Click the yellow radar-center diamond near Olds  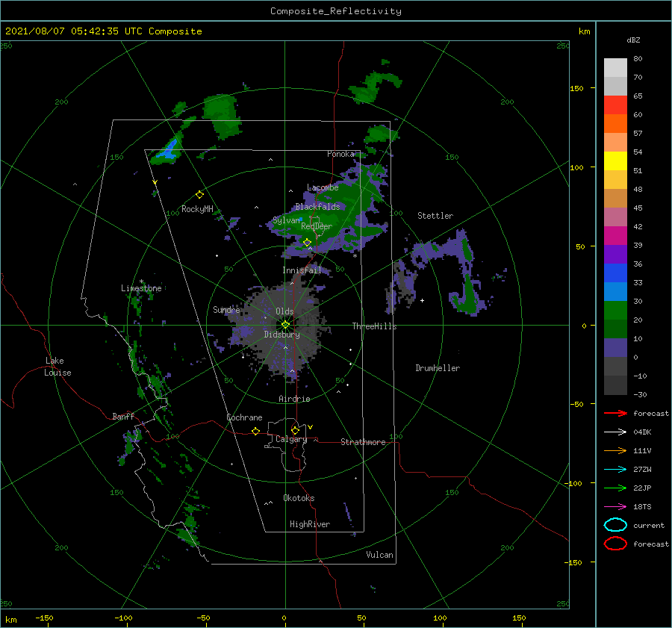pyautogui.click(x=285, y=325)
